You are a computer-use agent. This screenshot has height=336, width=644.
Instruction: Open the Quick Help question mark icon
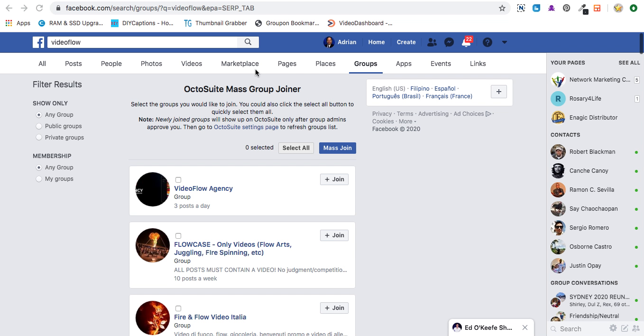click(x=487, y=42)
